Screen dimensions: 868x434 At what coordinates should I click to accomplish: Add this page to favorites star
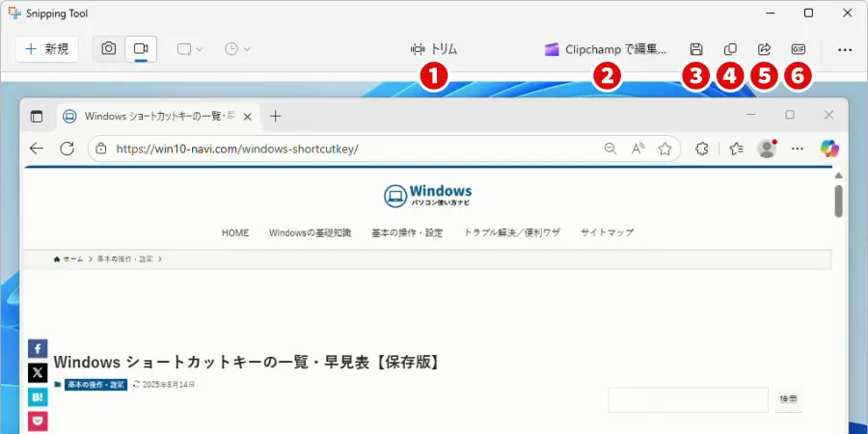coord(665,149)
